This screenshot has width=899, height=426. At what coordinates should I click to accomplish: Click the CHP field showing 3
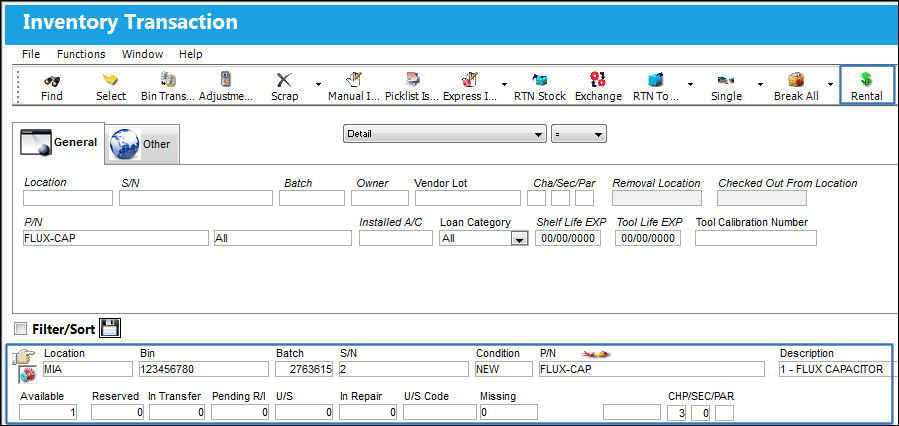[677, 412]
